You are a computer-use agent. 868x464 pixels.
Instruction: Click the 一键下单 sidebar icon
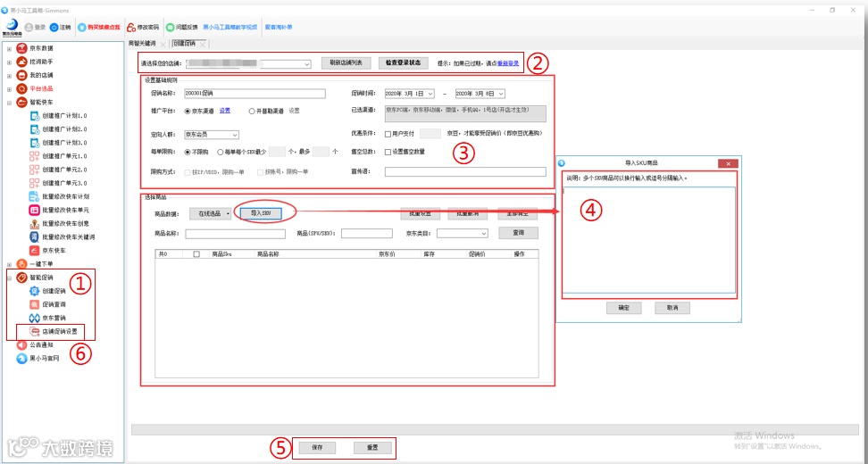(21, 264)
